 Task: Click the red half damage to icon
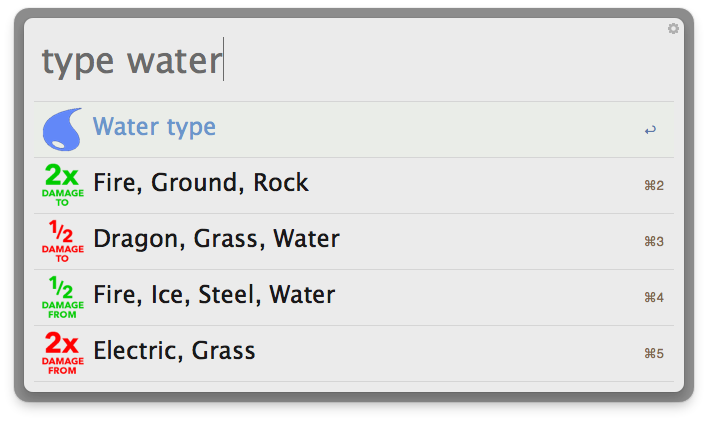(x=62, y=240)
